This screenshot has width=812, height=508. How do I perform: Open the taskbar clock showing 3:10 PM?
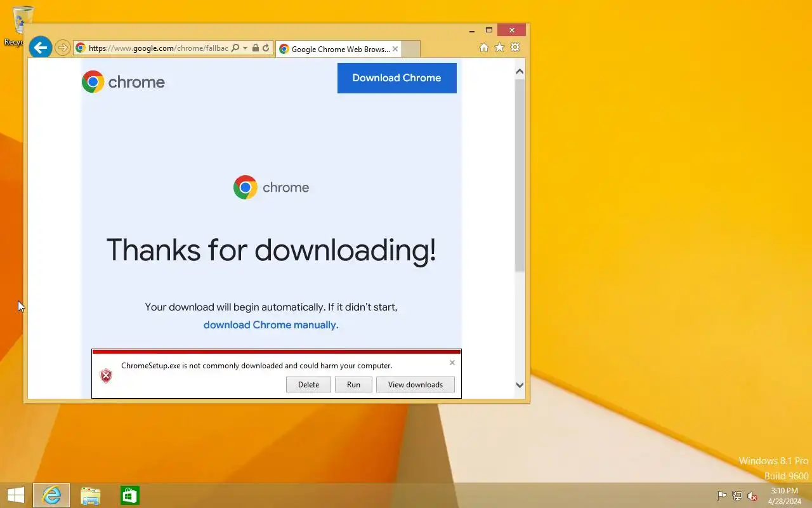[x=785, y=496]
